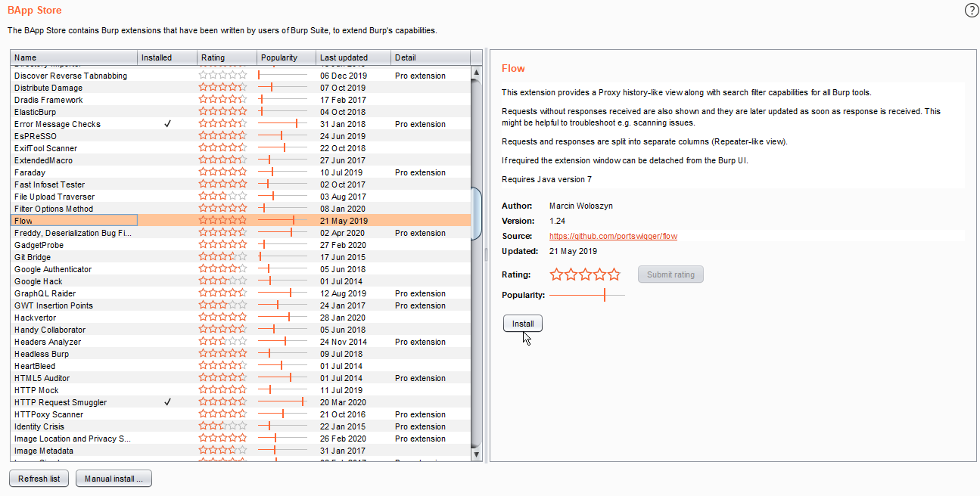This screenshot has width=980, height=496.
Task: Select the HTTP Request Smuggler extension
Action: pos(61,402)
